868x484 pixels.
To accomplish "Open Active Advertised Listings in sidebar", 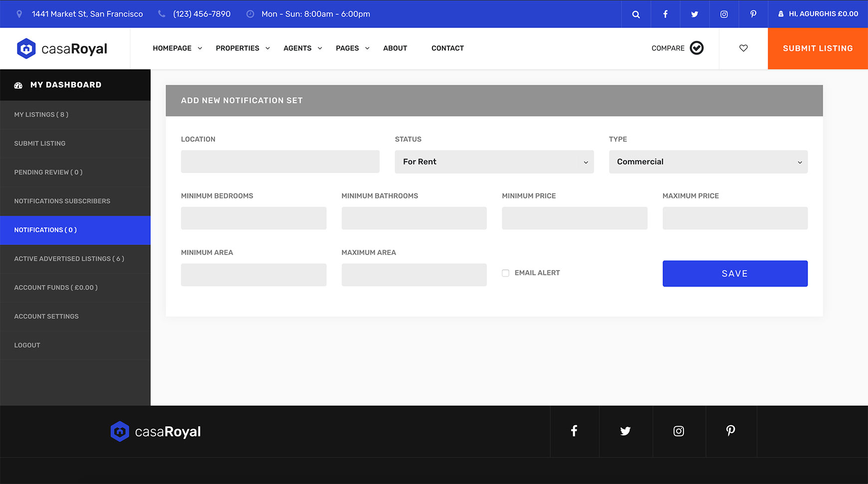I will pos(75,259).
